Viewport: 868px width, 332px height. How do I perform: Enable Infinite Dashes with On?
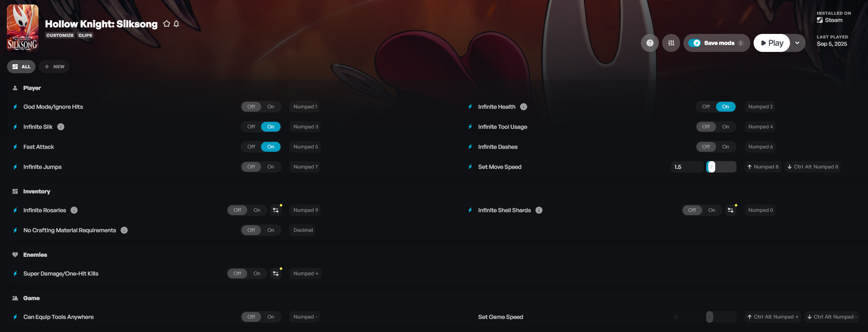[x=725, y=147]
